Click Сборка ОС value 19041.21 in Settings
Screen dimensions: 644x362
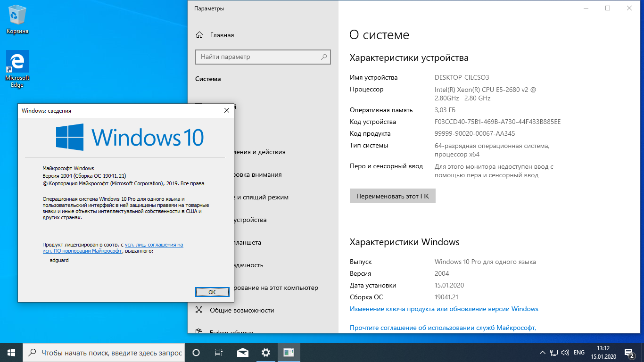tap(446, 297)
